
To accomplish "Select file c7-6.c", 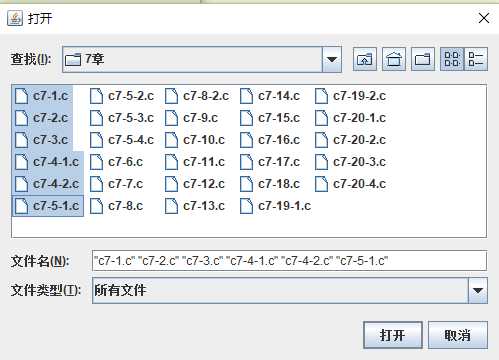I will tap(117, 162).
